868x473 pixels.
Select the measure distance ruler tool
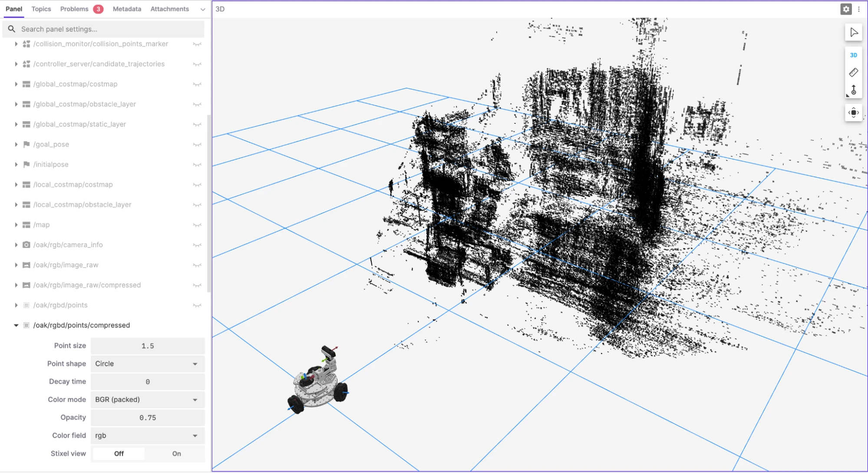click(854, 73)
